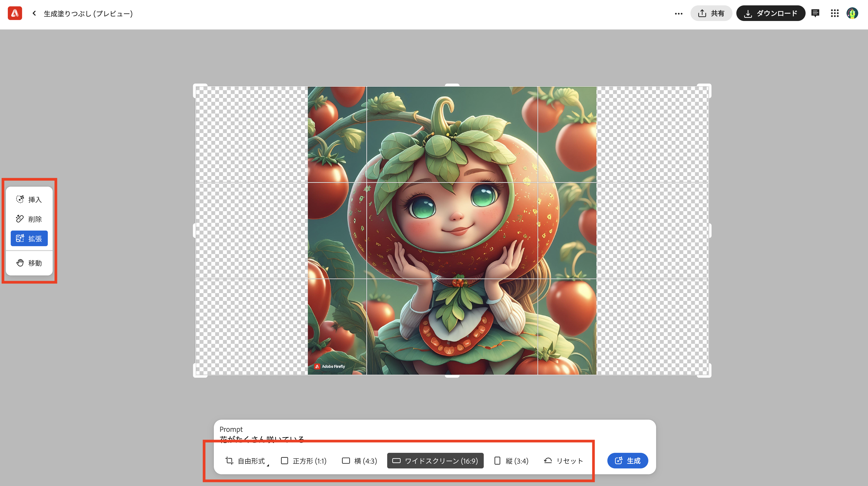Choose 横 (4:3) aspect ratio
The height and width of the screenshot is (486, 868).
tap(359, 461)
